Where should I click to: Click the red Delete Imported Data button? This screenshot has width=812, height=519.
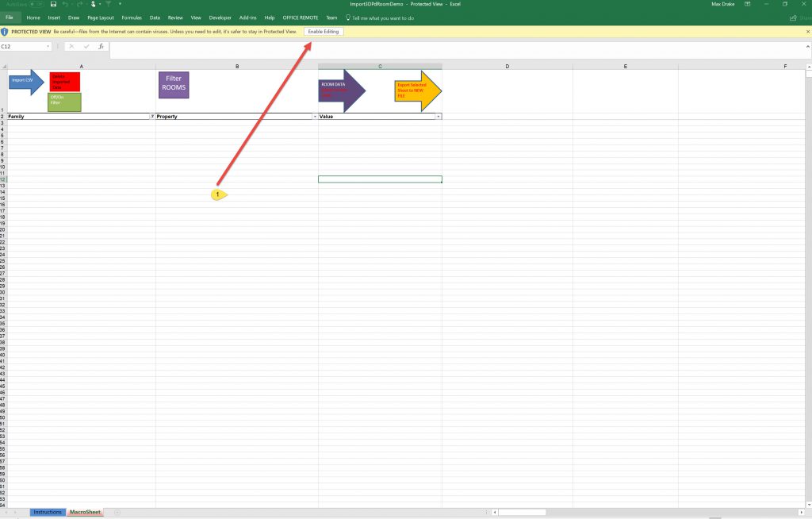tap(64, 81)
